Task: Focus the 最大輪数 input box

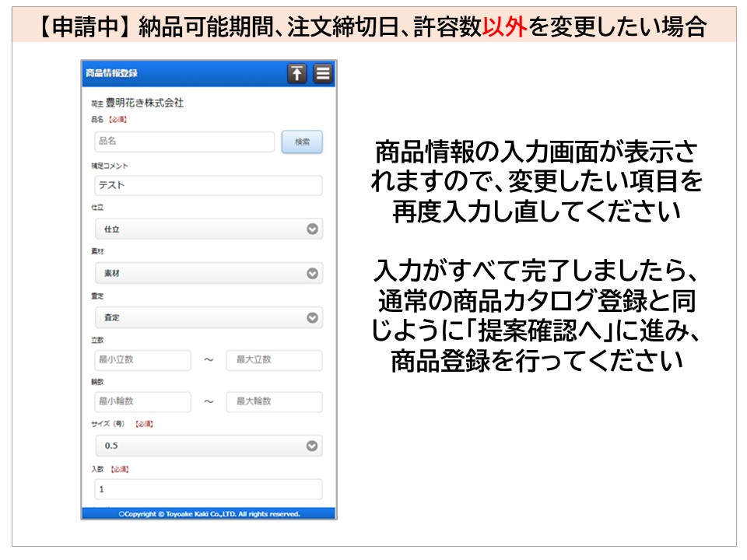Action: tap(274, 402)
